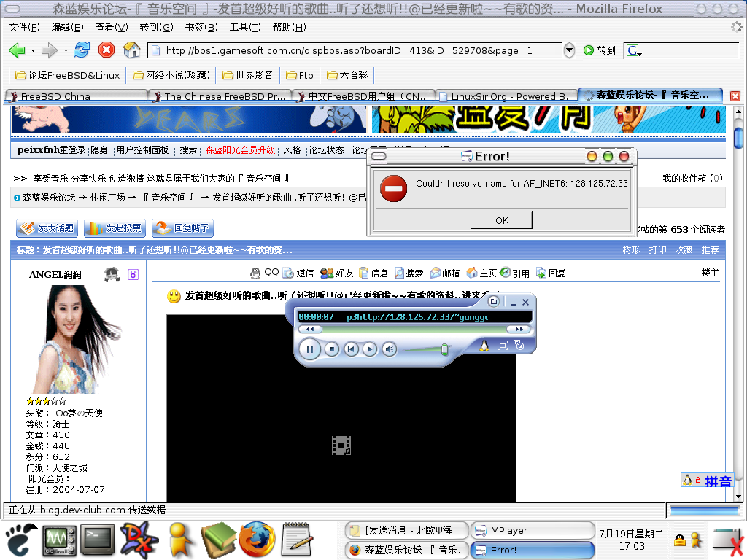The width and height of the screenshot is (747, 560).
Task: Dismiss the Error dialog with OK
Action: (x=501, y=220)
